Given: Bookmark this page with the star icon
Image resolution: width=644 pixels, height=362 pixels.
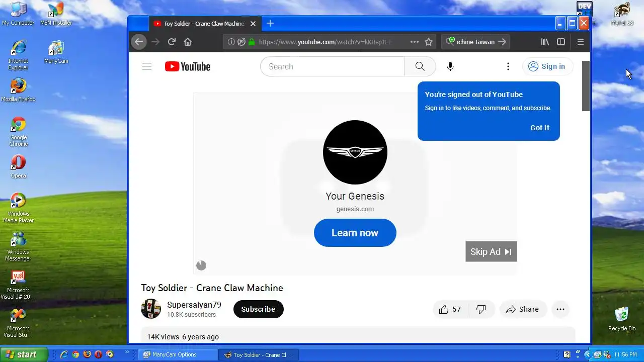Looking at the screenshot, I should [429, 42].
